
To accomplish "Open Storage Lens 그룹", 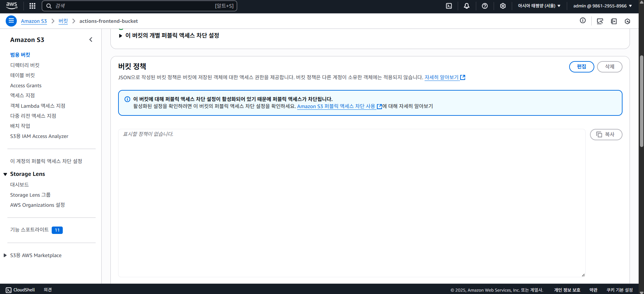I will coord(30,195).
